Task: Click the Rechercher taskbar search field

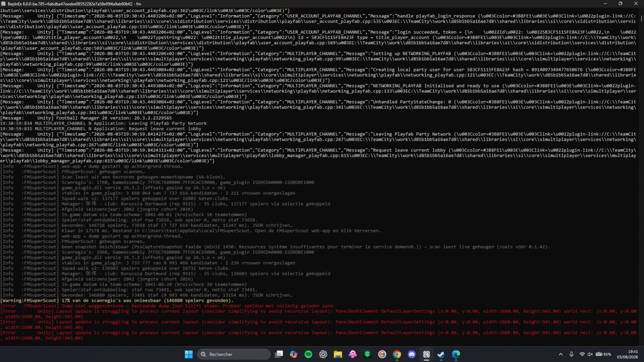Action: coord(233,354)
